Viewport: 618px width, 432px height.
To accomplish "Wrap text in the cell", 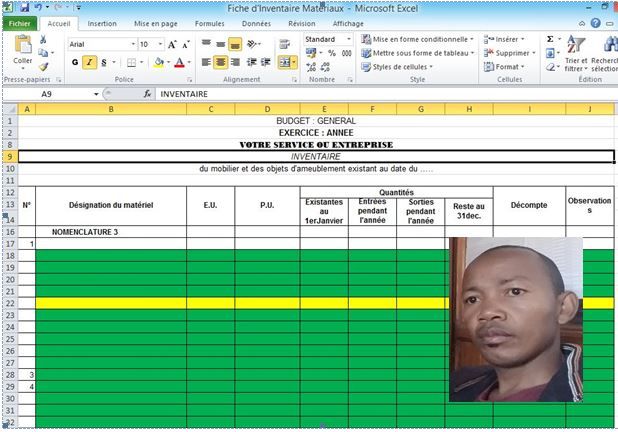I will pos(285,44).
